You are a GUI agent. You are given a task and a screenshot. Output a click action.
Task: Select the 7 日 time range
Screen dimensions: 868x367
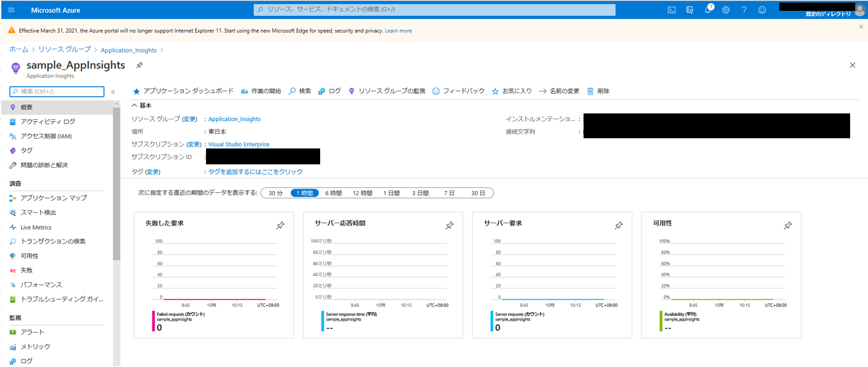450,193
